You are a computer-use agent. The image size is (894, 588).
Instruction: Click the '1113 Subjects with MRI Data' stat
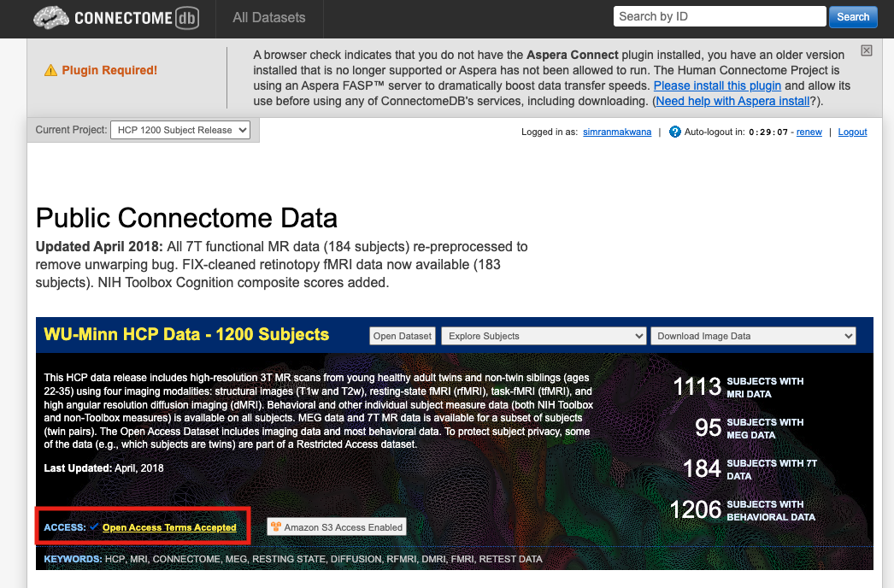(739, 386)
